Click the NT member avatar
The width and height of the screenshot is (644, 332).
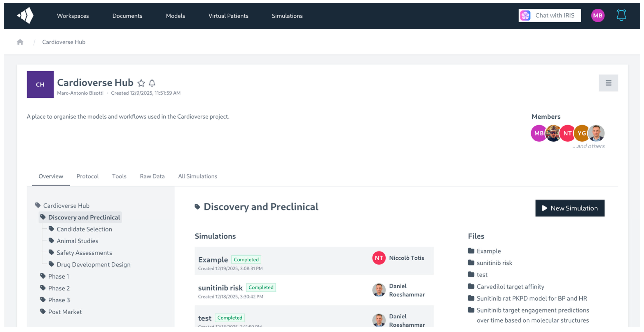[567, 133]
